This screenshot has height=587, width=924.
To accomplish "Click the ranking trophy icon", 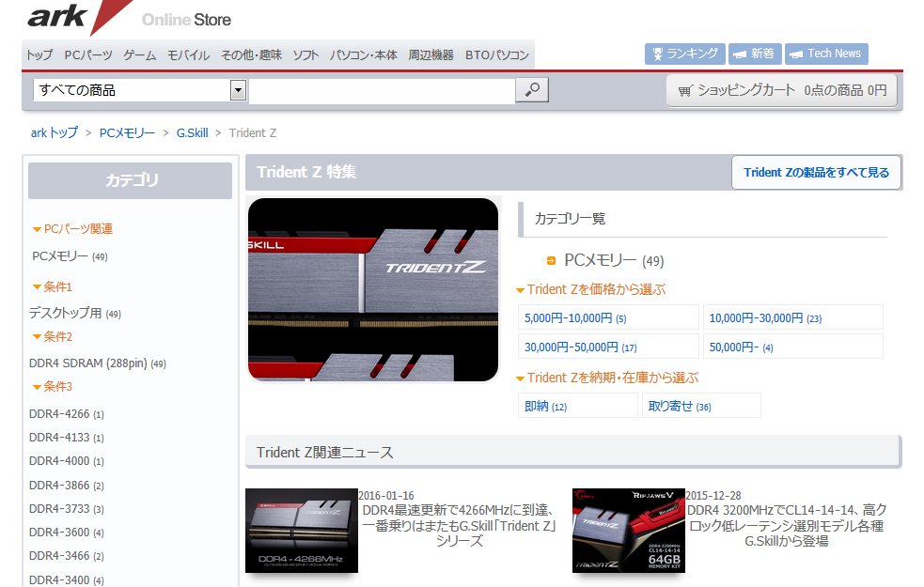I will pyautogui.click(x=658, y=54).
